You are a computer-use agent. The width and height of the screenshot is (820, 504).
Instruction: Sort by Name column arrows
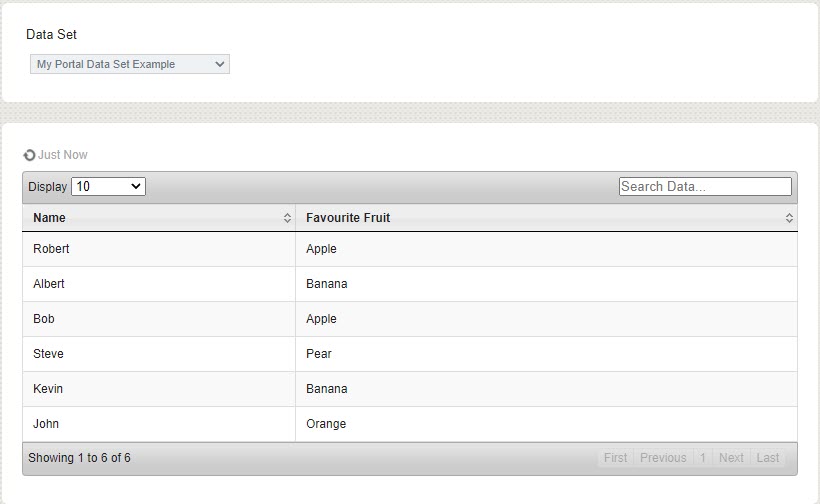click(x=287, y=218)
